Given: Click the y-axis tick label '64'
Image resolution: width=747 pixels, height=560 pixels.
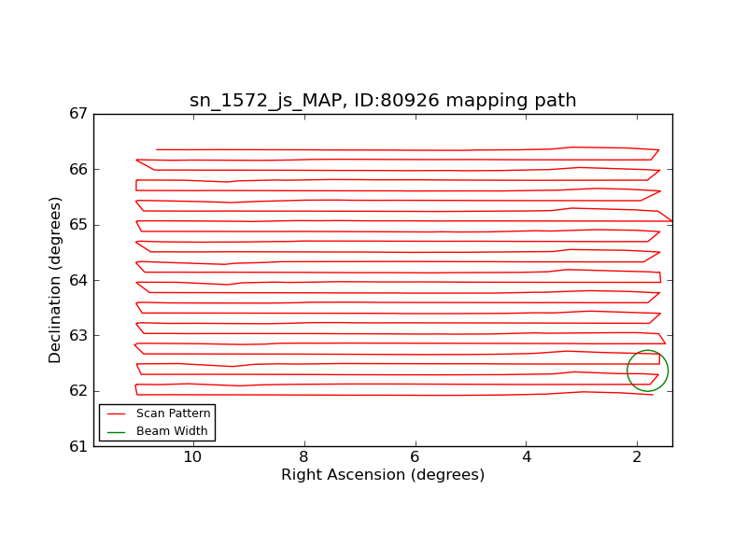Looking at the screenshot, I should (x=78, y=281).
